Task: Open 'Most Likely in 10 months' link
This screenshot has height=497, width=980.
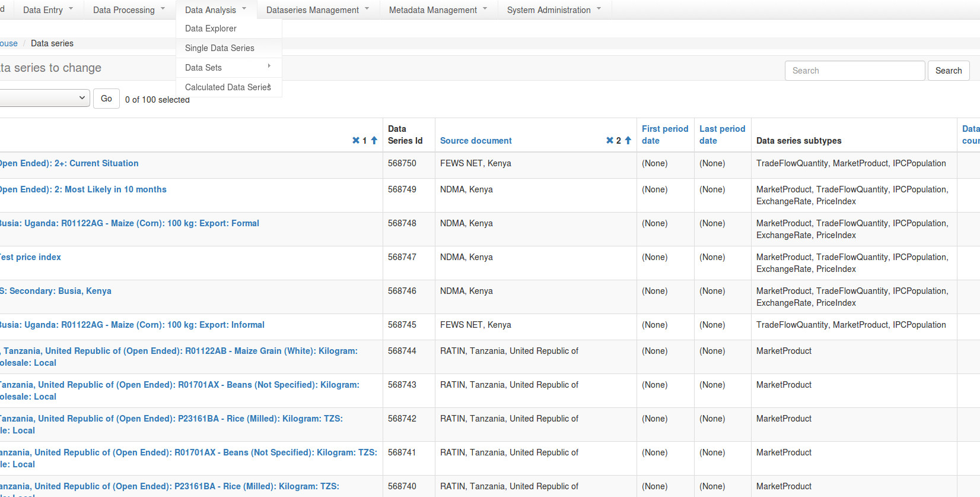Action: click(x=83, y=189)
